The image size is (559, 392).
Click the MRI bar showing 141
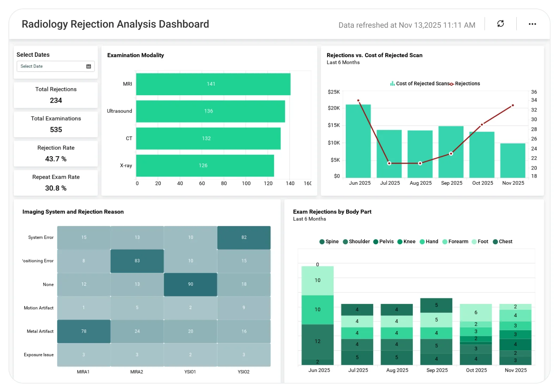click(x=213, y=84)
